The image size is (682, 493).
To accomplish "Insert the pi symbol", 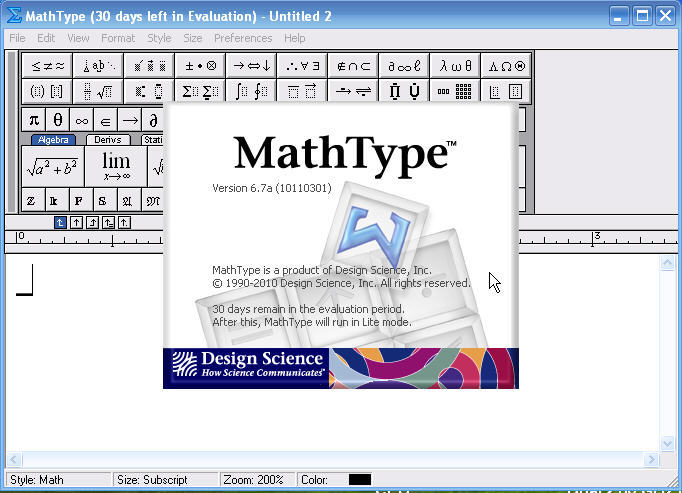I will pos(33,120).
